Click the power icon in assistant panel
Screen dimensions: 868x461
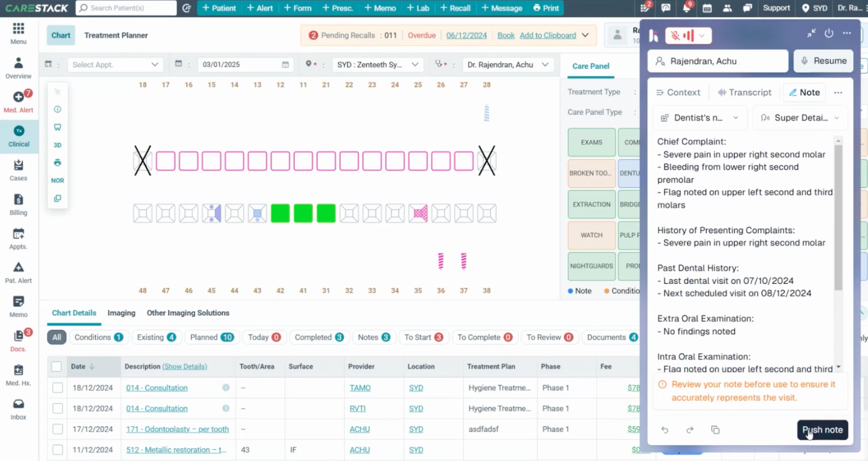[829, 33]
